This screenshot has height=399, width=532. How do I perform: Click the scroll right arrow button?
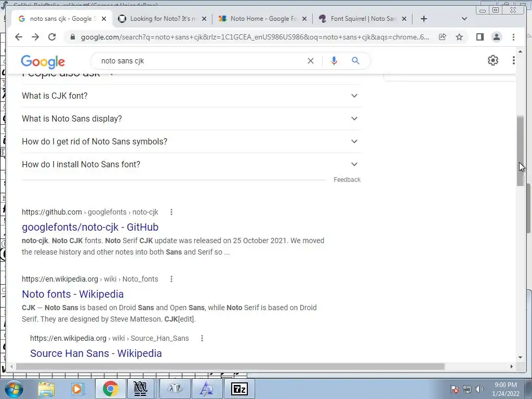[x=512, y=366]
